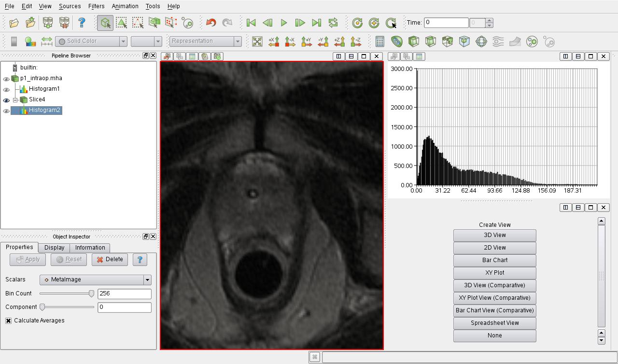
Task: Click the Edit color map icon
Action: (x=30, y=42)
